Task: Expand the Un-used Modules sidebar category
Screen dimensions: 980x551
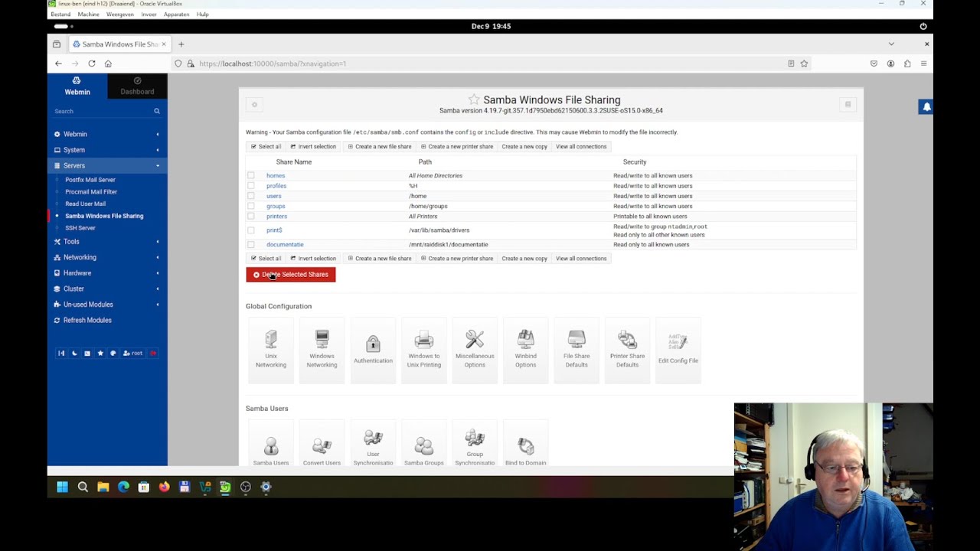Action: [x=107, y=305]
